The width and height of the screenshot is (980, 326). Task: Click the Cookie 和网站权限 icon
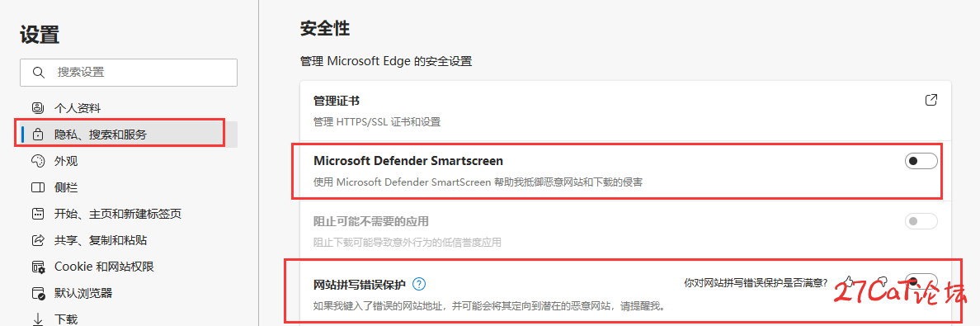click(x=38, y=267)
